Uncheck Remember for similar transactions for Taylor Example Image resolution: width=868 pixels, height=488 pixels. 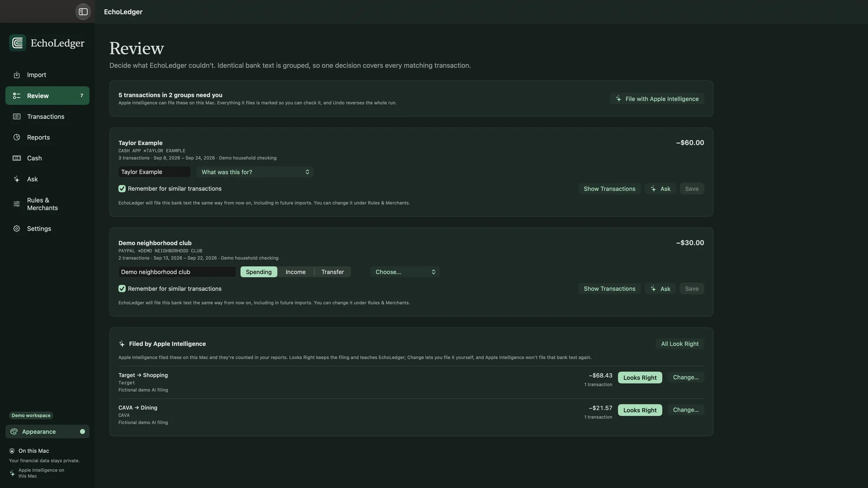(122, 189)
